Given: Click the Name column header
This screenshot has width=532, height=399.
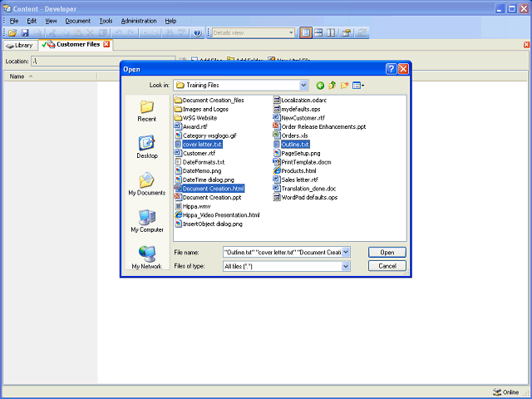Looking at the screenshot, I should point(50,76).
